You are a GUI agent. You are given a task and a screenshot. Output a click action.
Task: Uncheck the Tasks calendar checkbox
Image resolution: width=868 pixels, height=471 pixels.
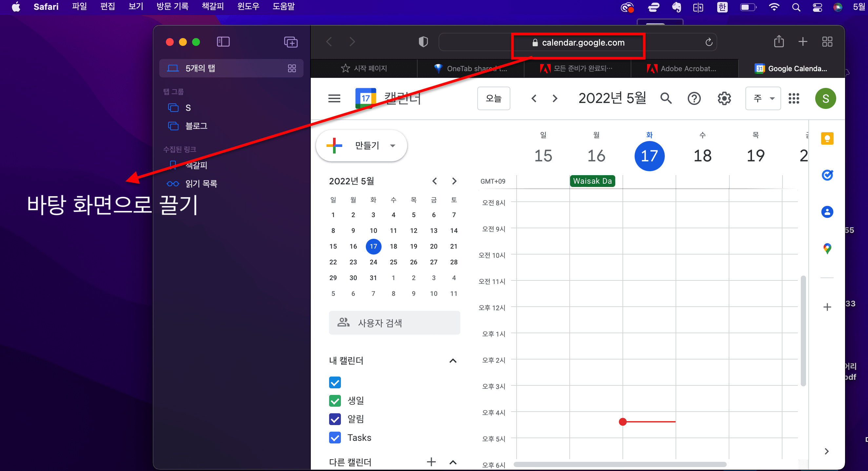(x=335, y=437)
